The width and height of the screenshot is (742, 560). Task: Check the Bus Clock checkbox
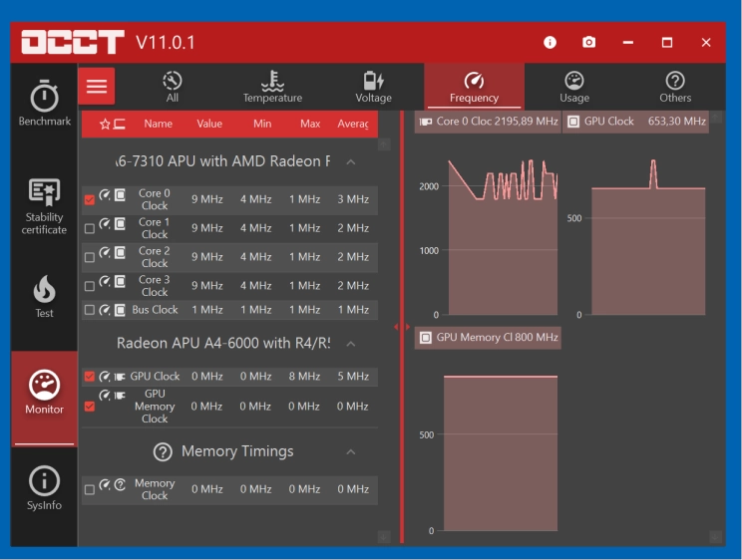[90, 310]
